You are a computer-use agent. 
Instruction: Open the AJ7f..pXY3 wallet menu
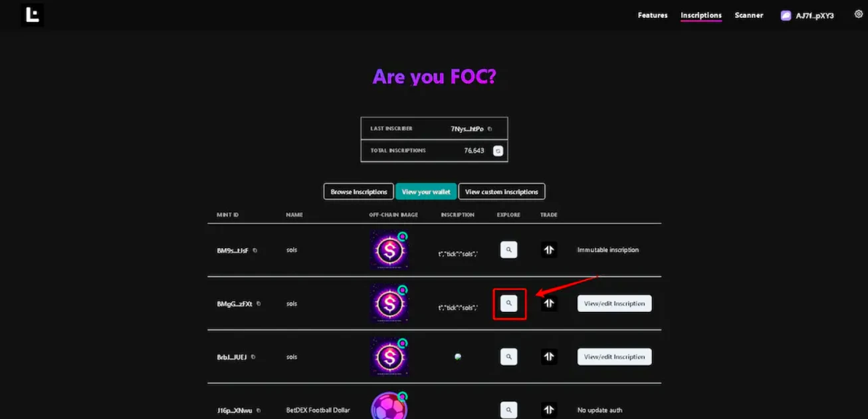pos(808,15)
